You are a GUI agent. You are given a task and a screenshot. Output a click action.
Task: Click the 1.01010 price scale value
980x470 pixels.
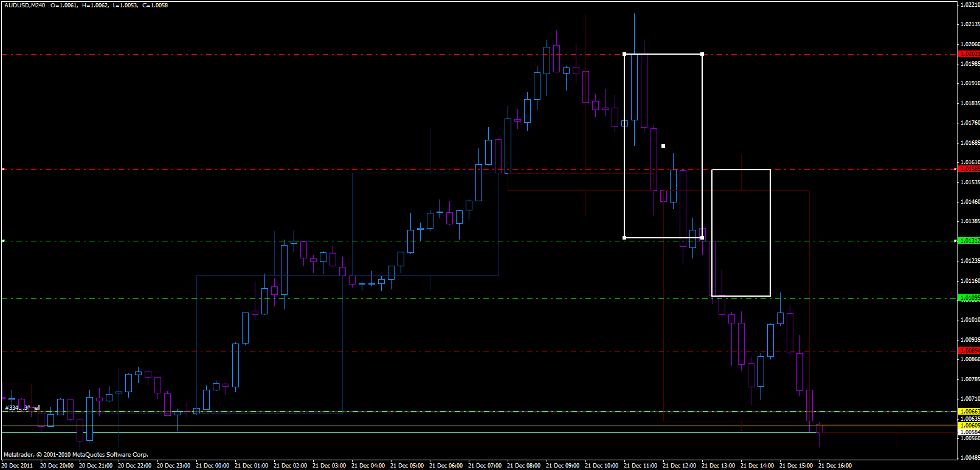970,320
